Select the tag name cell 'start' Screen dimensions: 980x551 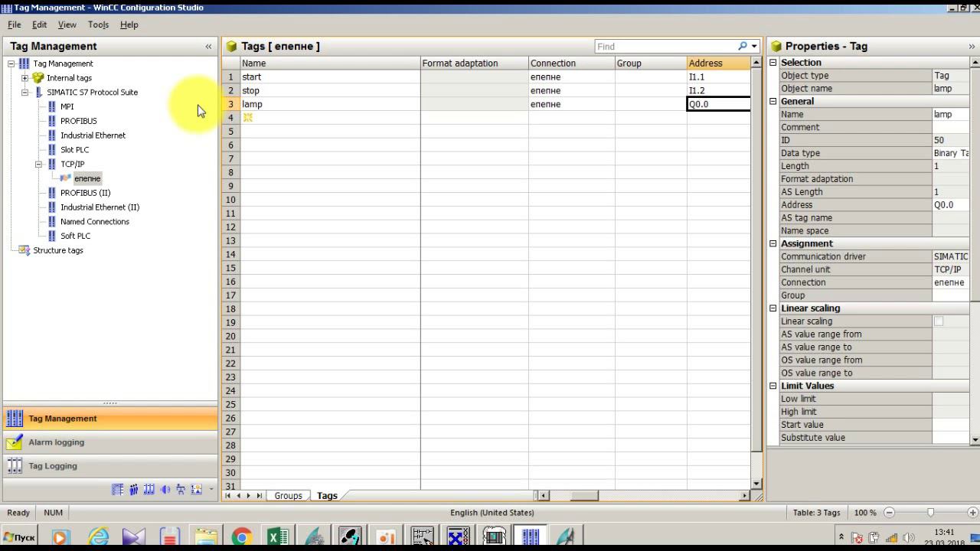[x=331, y=77]
